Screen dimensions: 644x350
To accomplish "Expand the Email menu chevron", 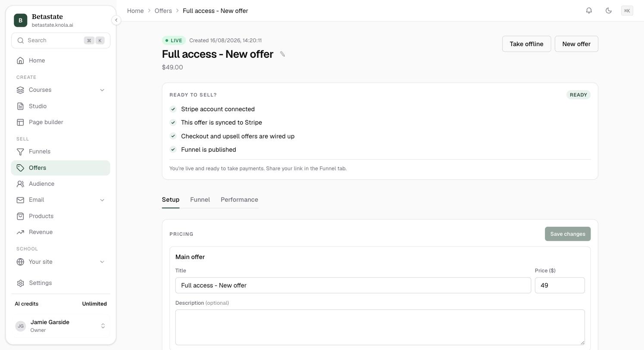I will click(102, 200).
